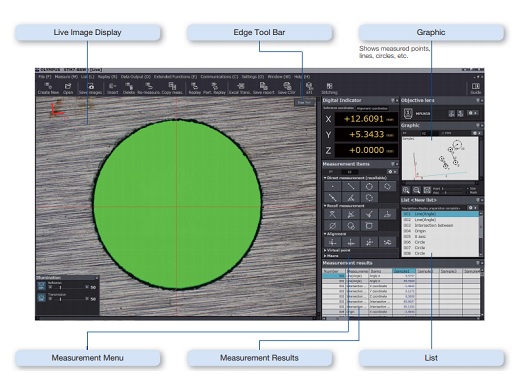This screenshot has height=390, width=520.
Task: Click the Stitching toolbar icon
Action: coord(329,88)
